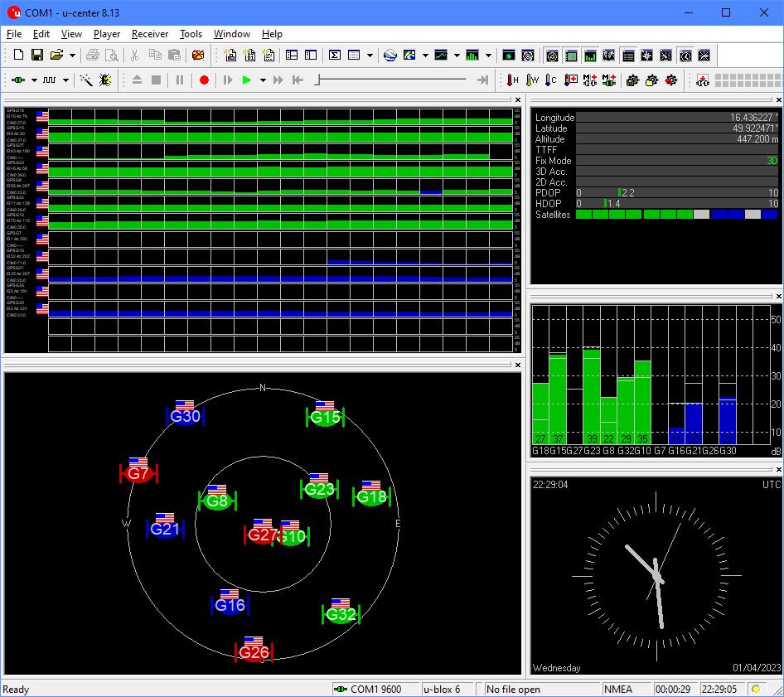Click the Autobauding magic wand icon
Viewport: 784px width, 697px height.
86,80
